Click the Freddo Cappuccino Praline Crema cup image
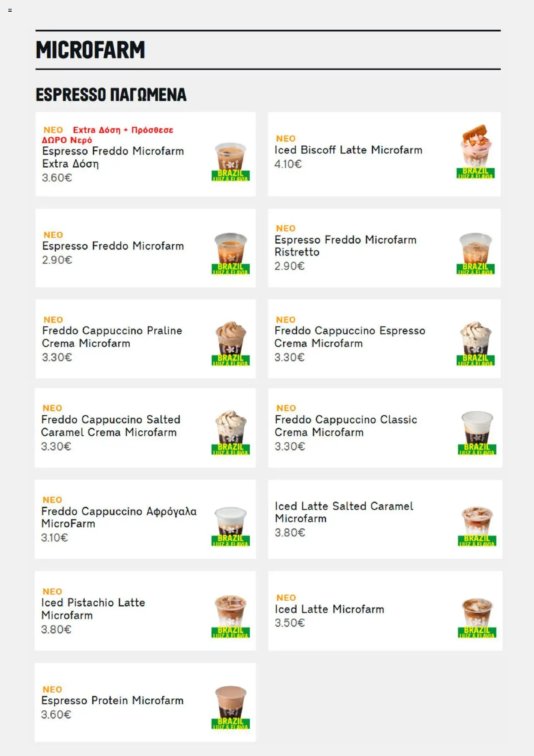The width and height of the screenshot is (534, 756). point(231,343)
